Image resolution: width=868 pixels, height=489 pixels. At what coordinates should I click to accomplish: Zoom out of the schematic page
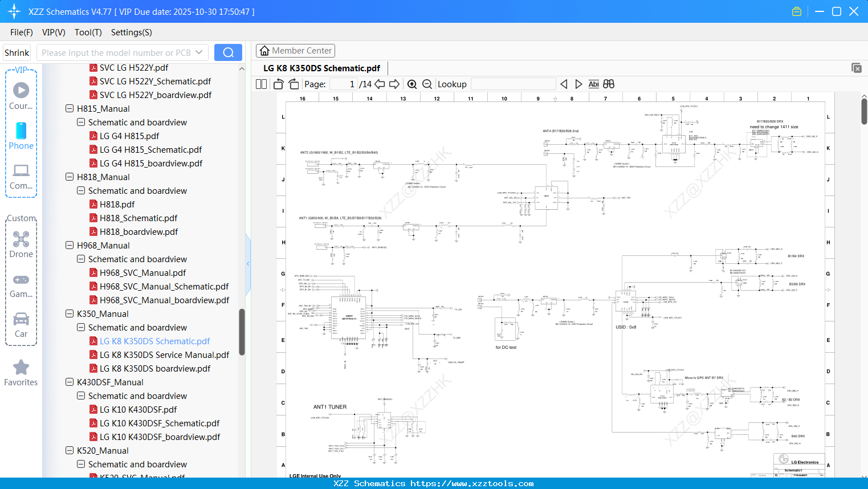tap(427, 84)
